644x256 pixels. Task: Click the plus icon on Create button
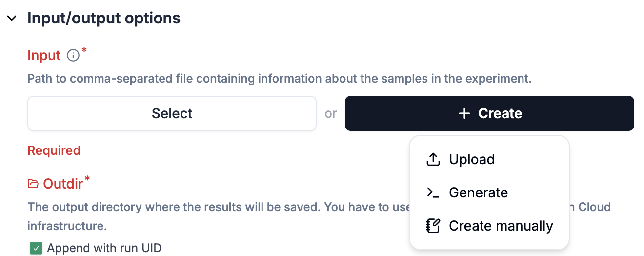(x=464, y=113)
